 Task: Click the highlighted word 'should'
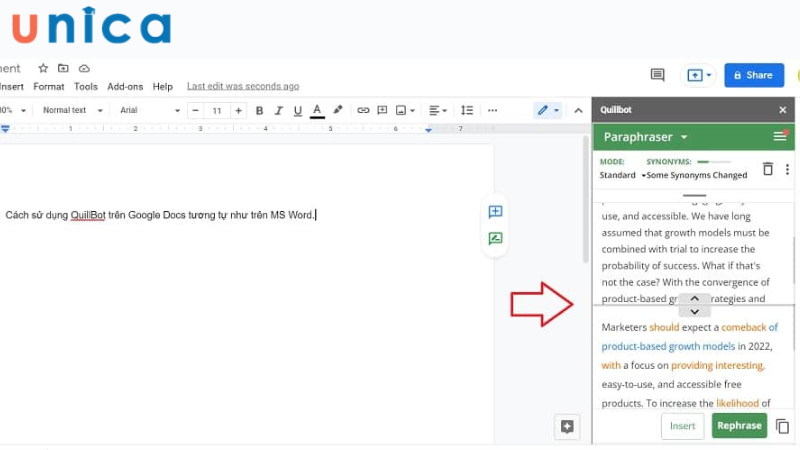click(x=664, y=327)
